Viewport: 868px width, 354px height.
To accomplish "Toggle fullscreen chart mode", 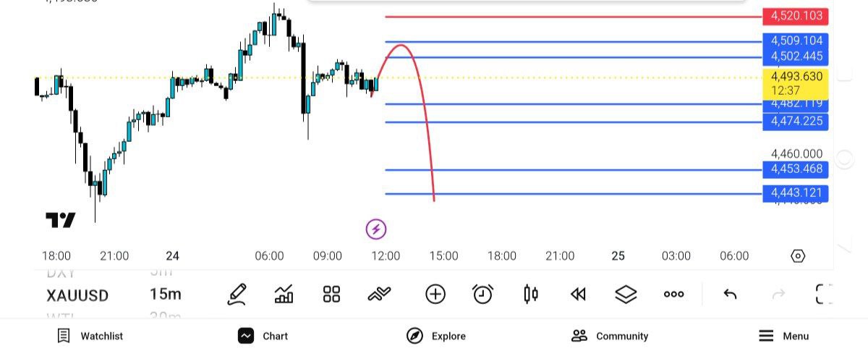I will click(824, 294).
